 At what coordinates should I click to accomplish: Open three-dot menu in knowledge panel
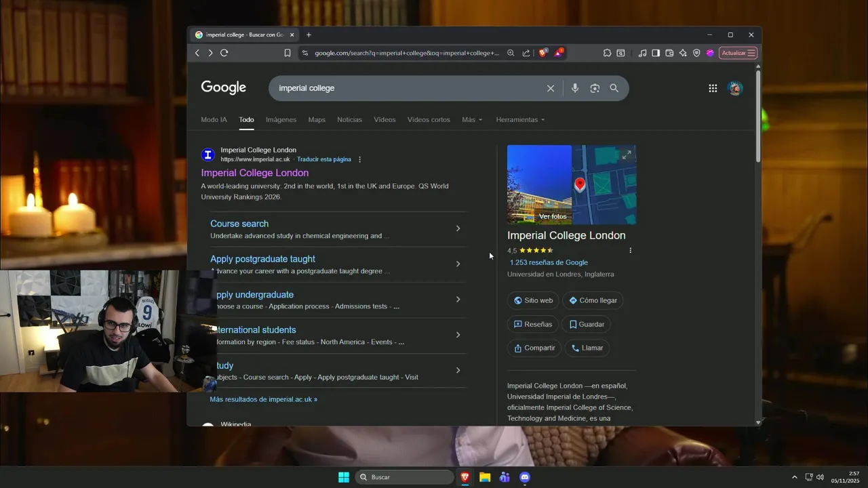630,250
